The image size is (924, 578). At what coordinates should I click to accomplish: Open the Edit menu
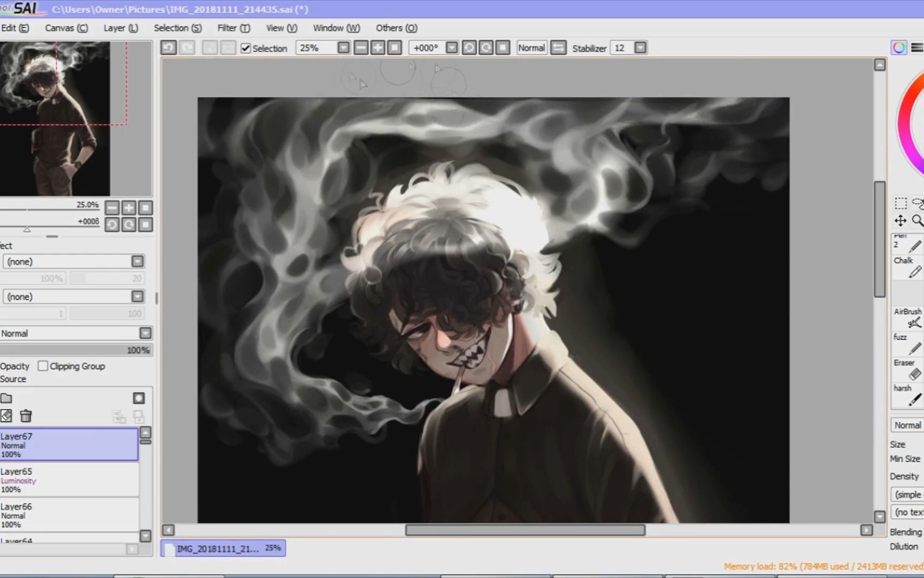(15, 28)
